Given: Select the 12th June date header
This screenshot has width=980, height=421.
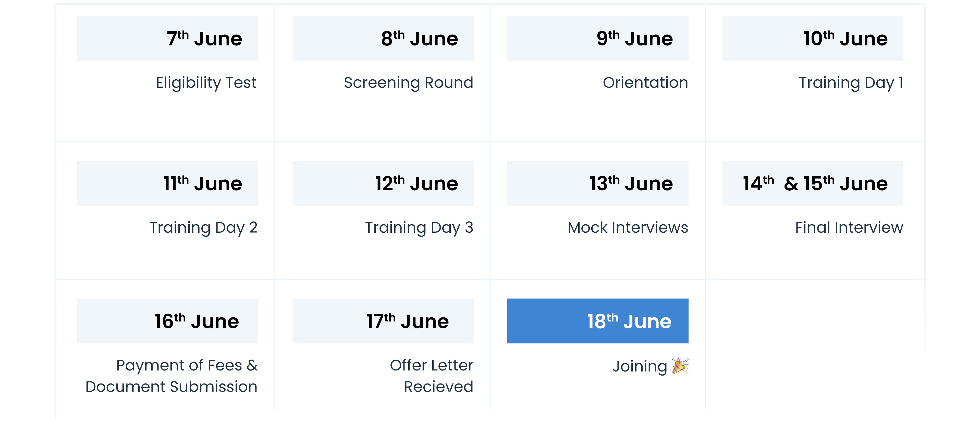Looking at the screenshot, I should 383,183.
